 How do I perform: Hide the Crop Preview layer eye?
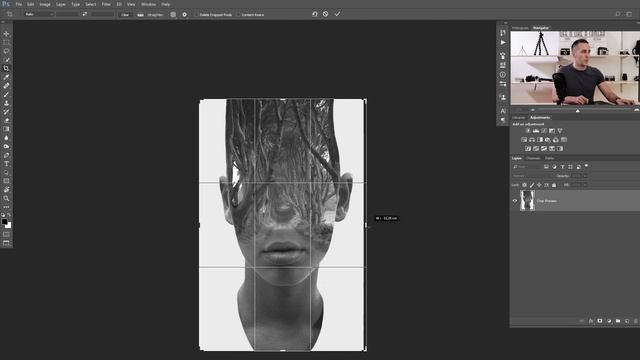click(515, 201)
